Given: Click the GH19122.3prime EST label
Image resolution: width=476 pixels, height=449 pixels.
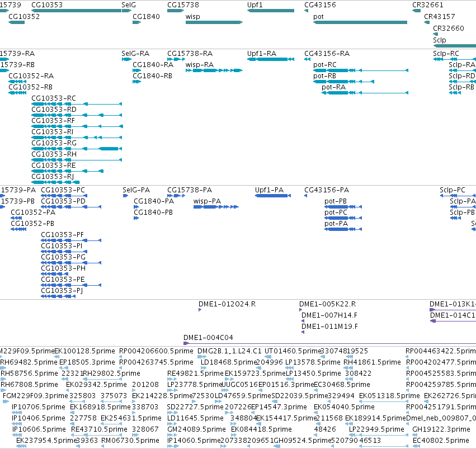Looking at the screenshot, I should point(441,429).
